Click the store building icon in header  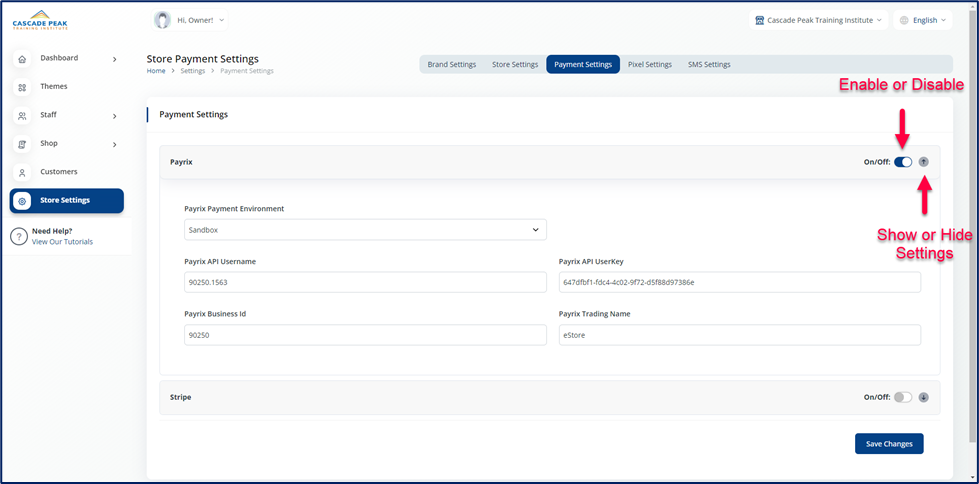[759, 20]
